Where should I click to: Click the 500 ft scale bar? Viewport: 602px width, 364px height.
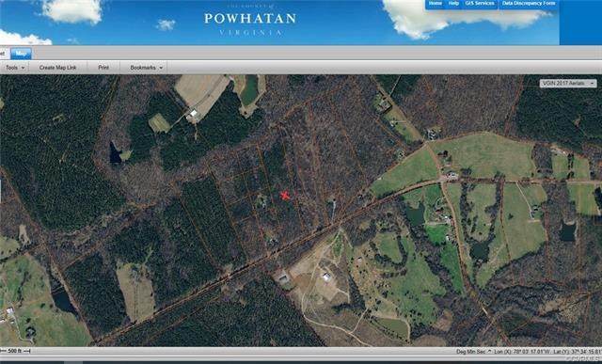point(15,351)
